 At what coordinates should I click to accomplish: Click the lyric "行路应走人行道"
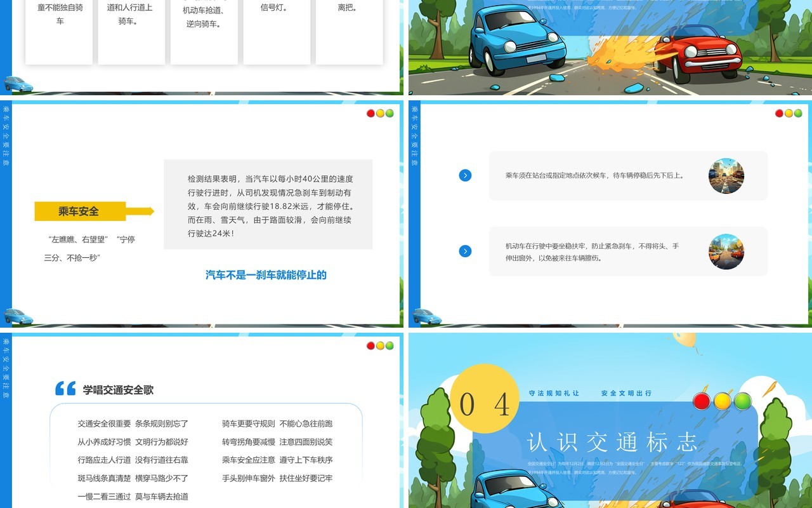[x=105, y=460]
